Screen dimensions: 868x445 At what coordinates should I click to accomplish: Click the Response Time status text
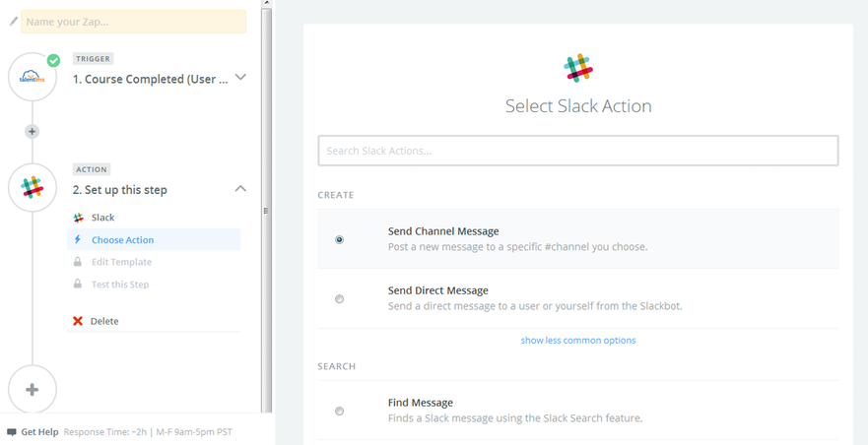pyautogui.click(x=148, y=432)
